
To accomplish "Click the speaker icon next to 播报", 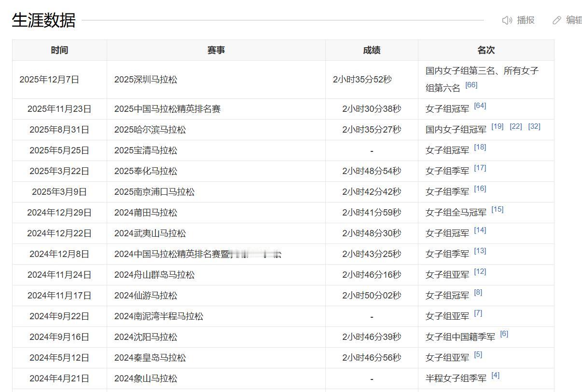I will 507,20.
